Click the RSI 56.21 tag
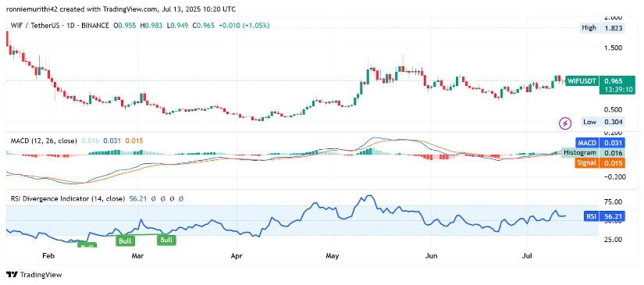Image resolution: width=644 pixels, height=285 pixels. pyautogui.click(x=603, y=216)
